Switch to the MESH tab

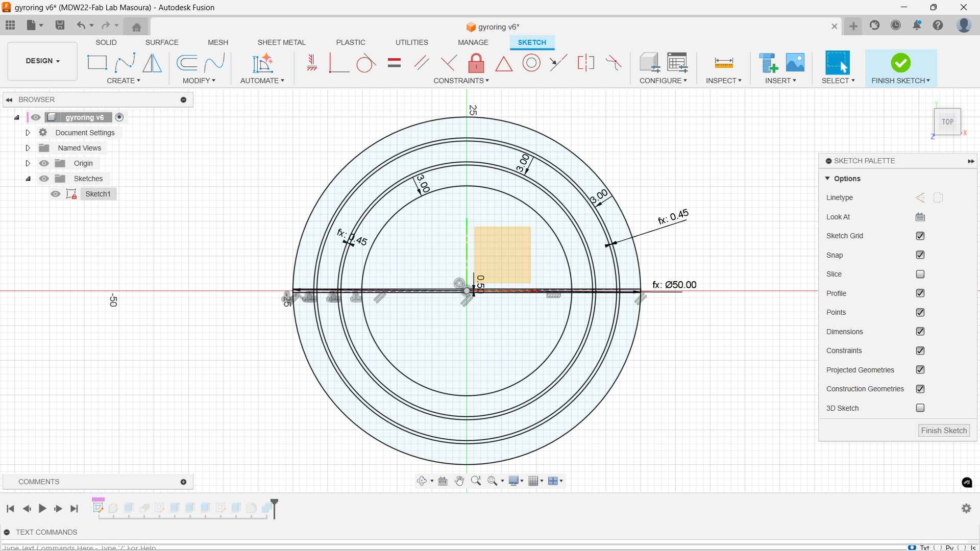(x=218, y=42)
